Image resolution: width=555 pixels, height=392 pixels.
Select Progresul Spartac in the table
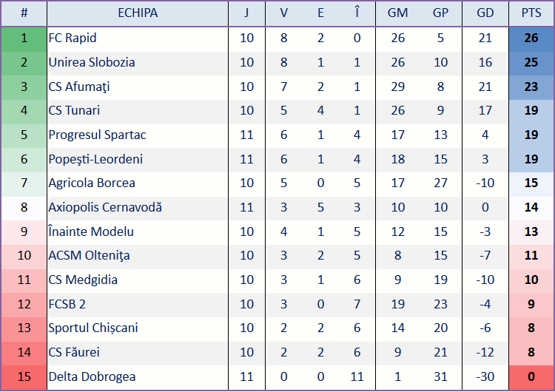tap(98, 135)
